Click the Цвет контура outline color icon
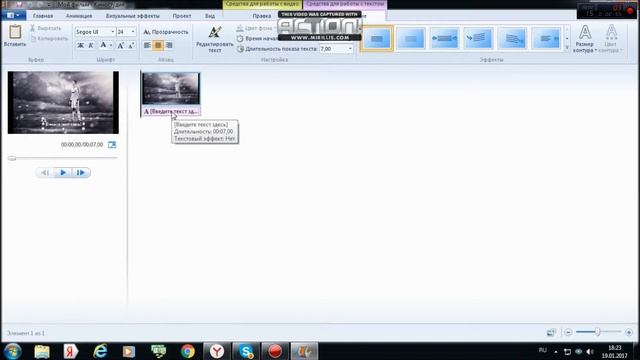Image resolution: width=640 pixels, height=360 pixels. click(611, 32)
